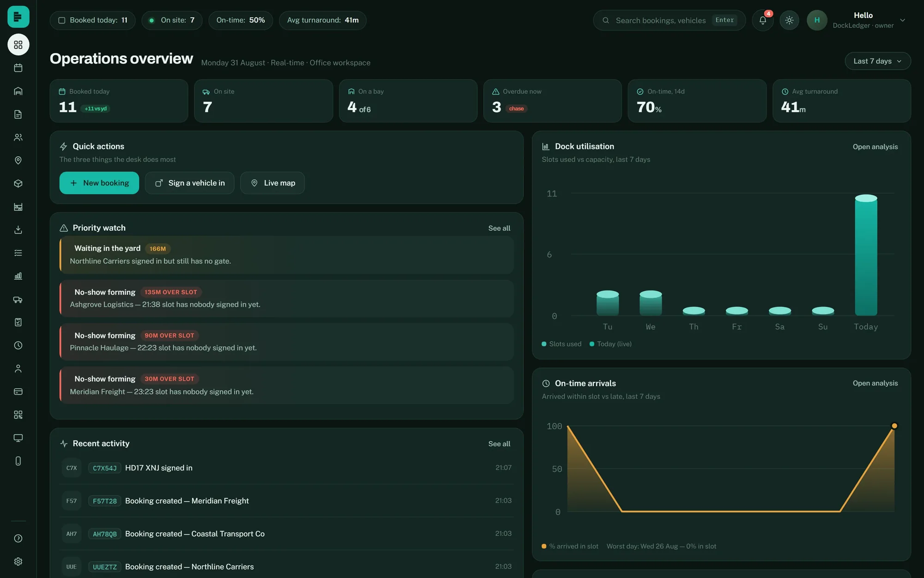Click the Booked today status pill
Viewport: 924px width, 578px height.
coord(92,20)
